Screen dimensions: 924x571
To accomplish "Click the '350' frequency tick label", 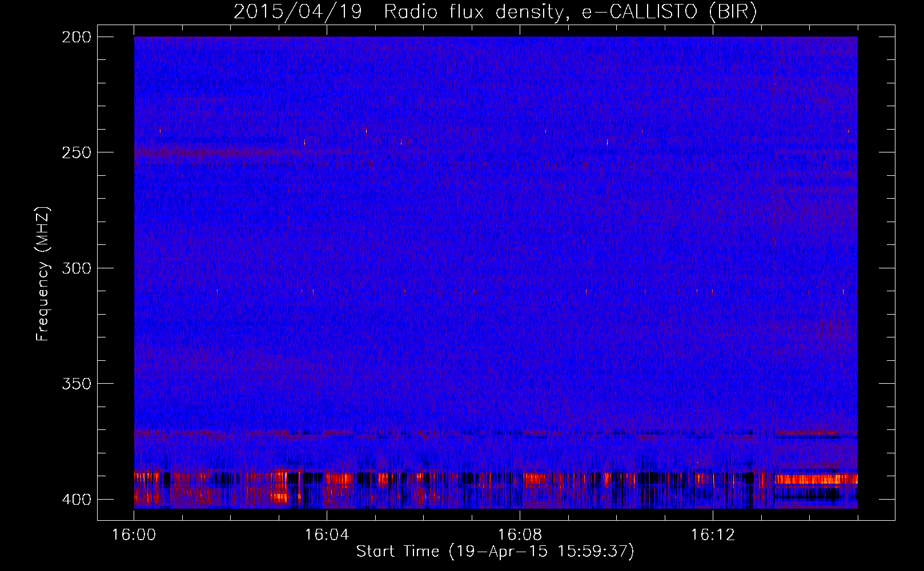I will pyautogui.click(x=76, y=383).
